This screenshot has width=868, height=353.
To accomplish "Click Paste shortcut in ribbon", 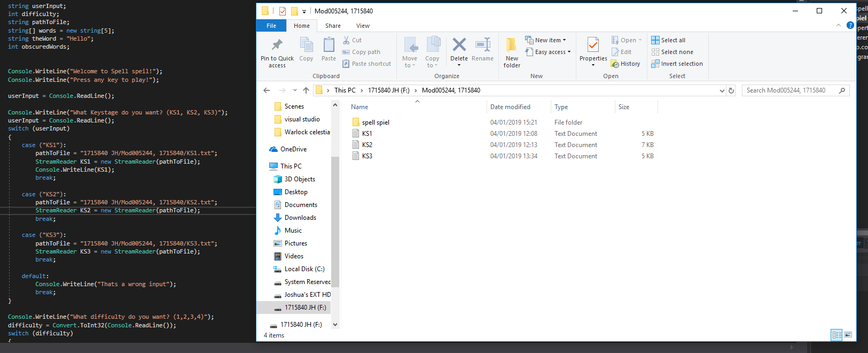I will click(x=367, y=64).
